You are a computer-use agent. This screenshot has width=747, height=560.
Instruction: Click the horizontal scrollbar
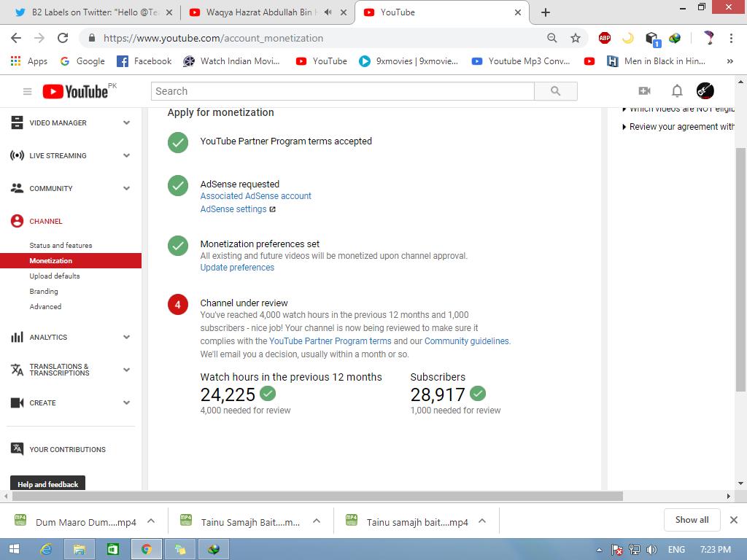click(x=317, y=496)
